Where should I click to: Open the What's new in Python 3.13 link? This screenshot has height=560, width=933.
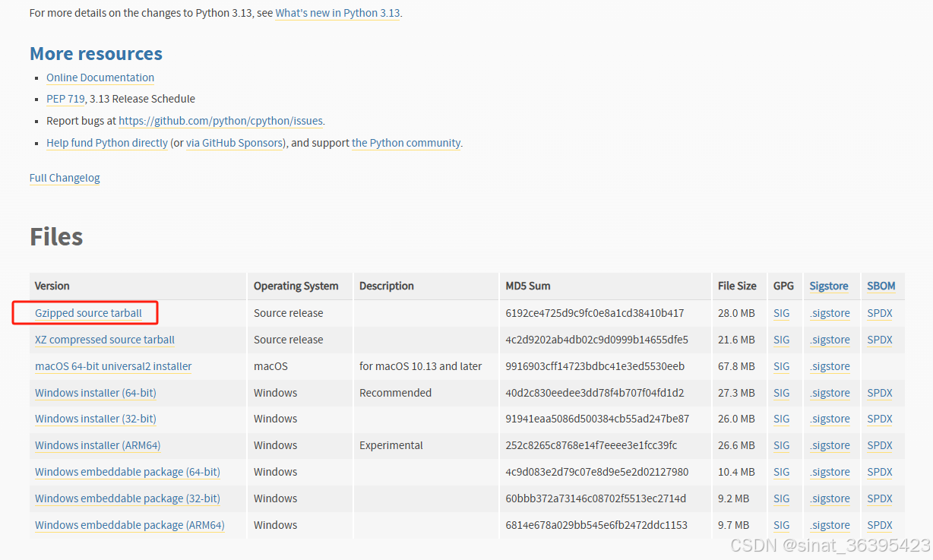point(337,13)
